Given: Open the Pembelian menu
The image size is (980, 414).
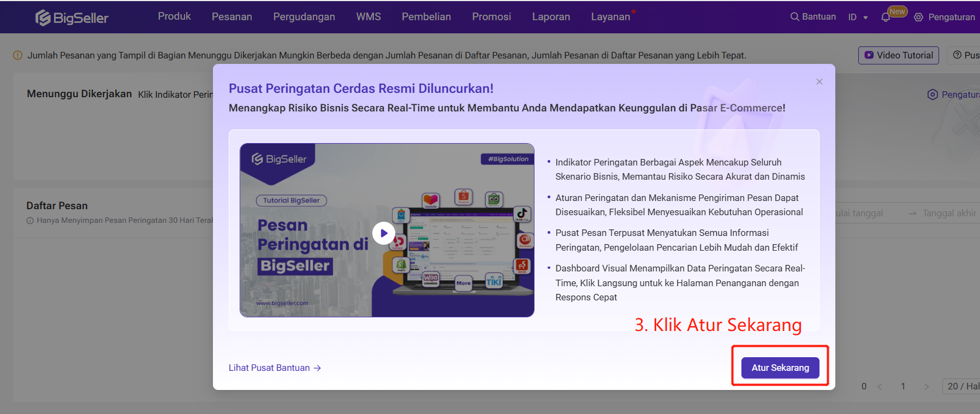Looking at the screenshot, I should click(x=426, y=17).
